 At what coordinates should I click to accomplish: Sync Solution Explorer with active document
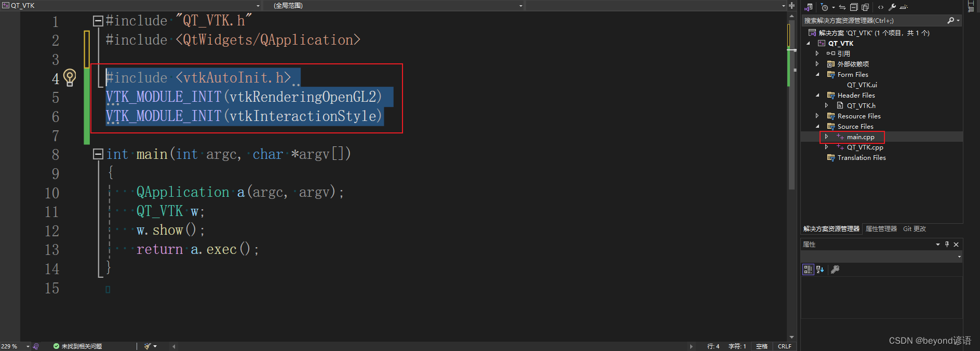pyautogui.click(x=842, y=7)
